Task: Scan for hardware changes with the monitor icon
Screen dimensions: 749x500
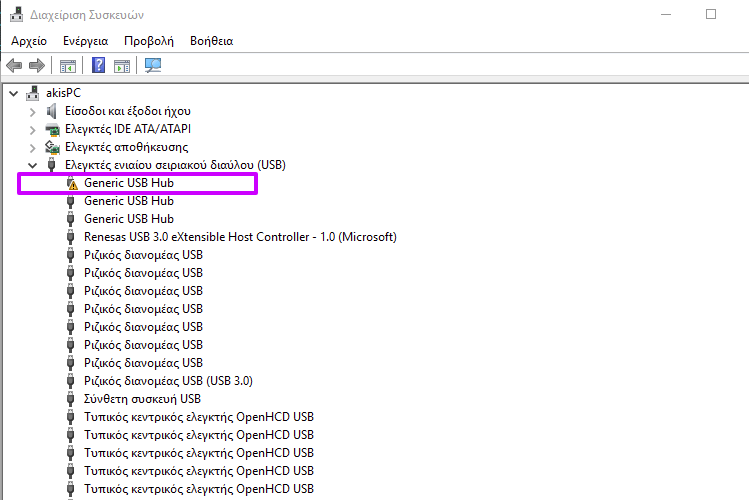Action: click(153, 65)
